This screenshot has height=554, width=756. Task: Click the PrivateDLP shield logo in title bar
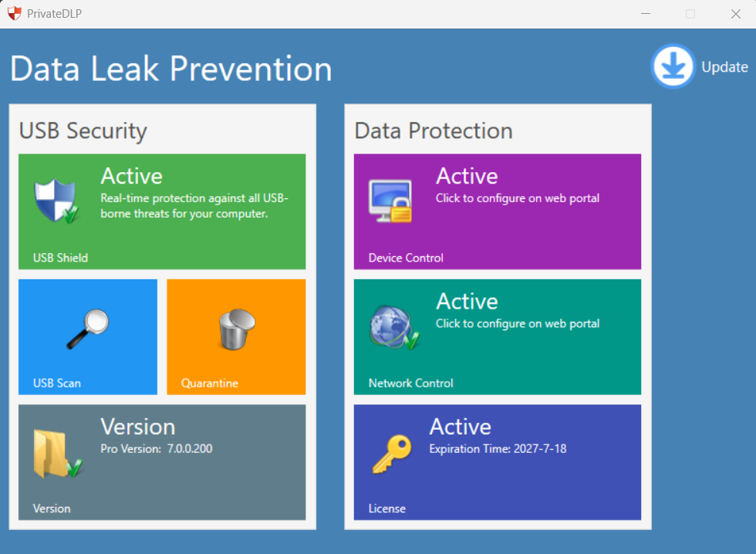pos(15,13)
